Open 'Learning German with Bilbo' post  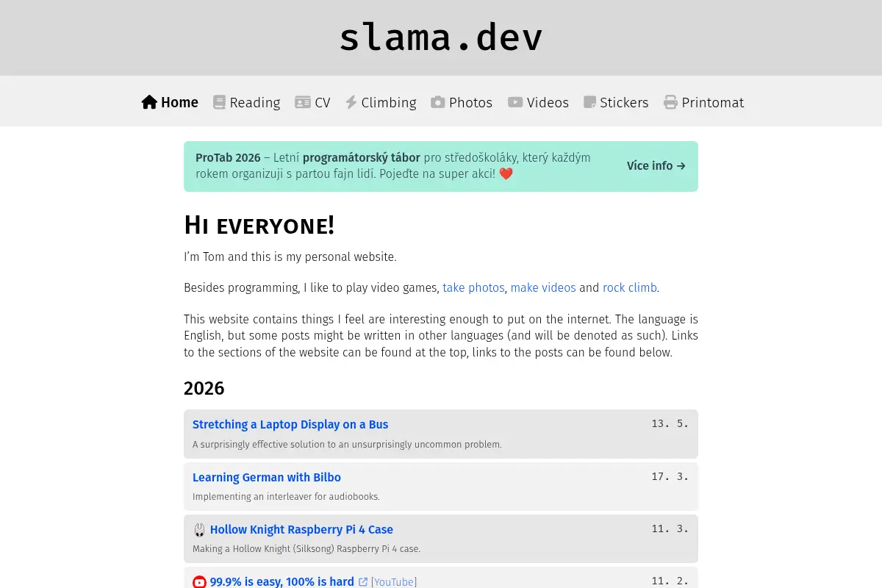click(267, 477)
